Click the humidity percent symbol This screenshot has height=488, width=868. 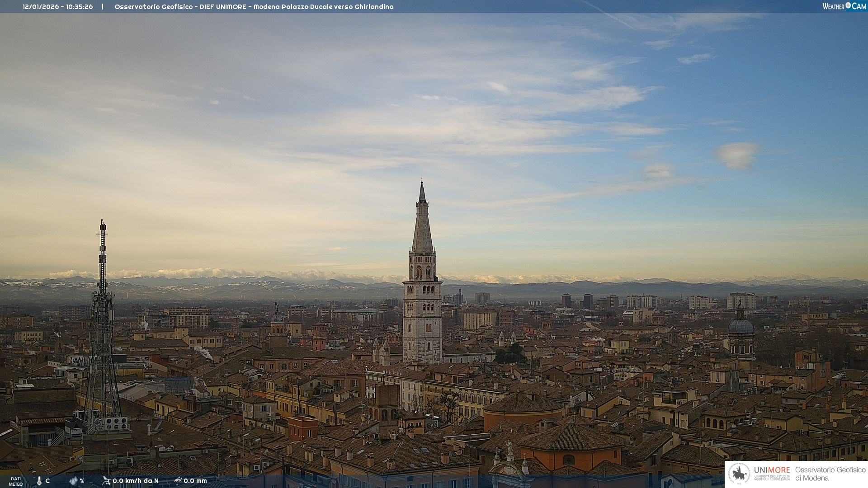[x=82, y=481]
